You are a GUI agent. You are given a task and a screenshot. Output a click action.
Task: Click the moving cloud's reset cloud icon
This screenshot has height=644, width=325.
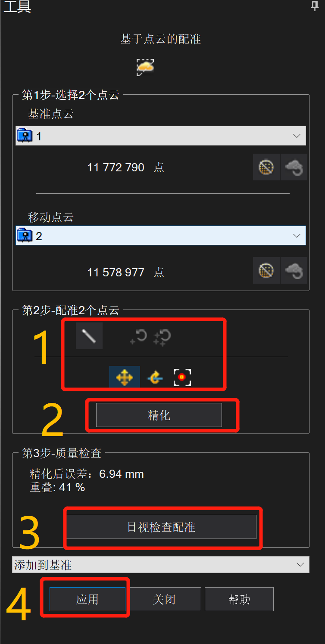point(294,270)
